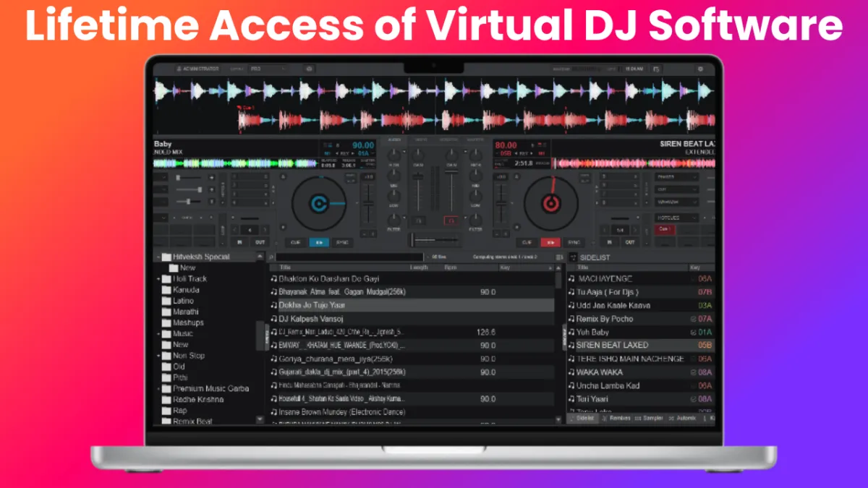Click the left deck loop OUT button
The height and width of the screenshot is (488, 868).
(260, 242)
